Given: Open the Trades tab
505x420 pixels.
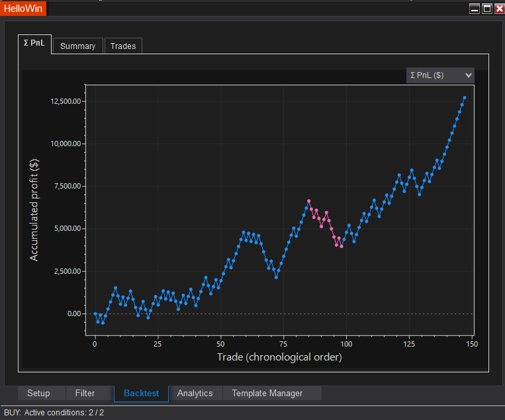Looking at the screenshot, I should click(x=123, y=46).
